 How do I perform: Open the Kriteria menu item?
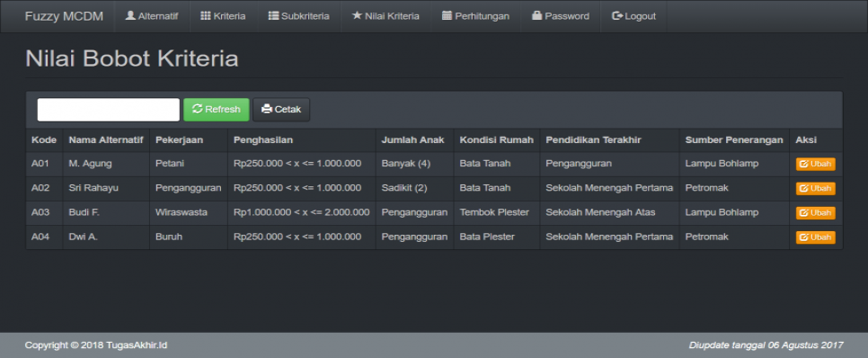click(223, 16)
